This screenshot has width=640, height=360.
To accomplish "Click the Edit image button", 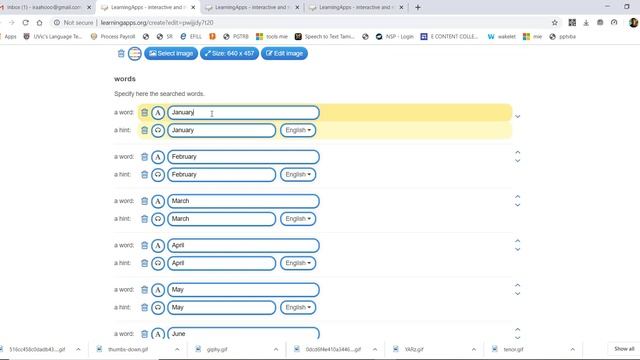I will coord(284,53).
